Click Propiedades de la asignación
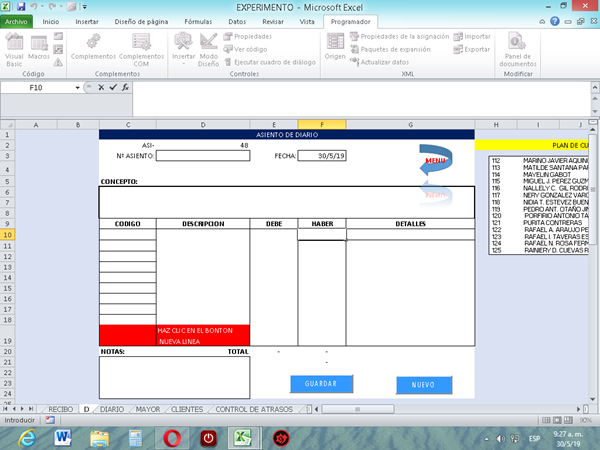 pos(399,36)
